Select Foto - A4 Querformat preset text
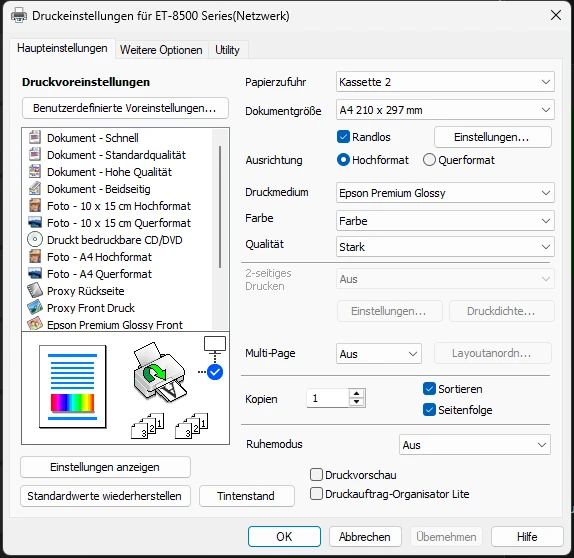Viewport: 574px width, 558px height. [99, 274]
